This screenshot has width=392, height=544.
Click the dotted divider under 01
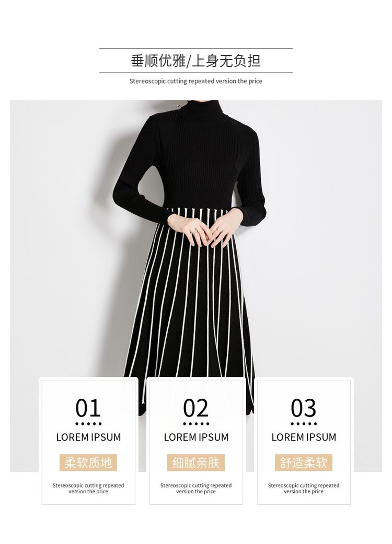tap(88, 424)
